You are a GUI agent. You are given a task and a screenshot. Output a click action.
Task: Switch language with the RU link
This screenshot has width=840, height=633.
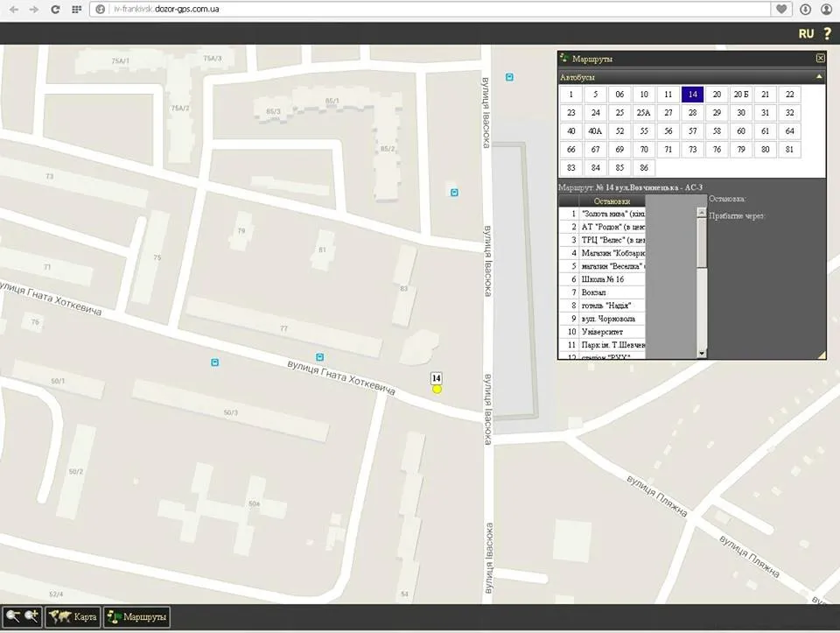point(806,34)
